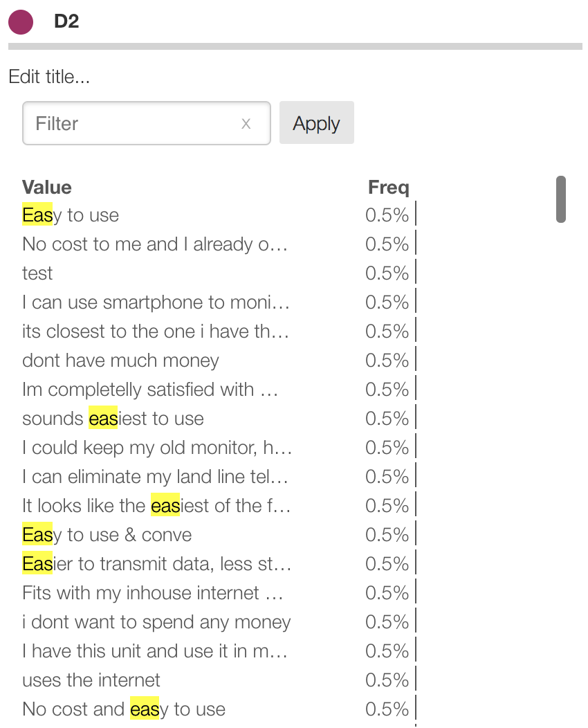
Task: Select 'Easier to transmit data' row
Action: point(156,564)
